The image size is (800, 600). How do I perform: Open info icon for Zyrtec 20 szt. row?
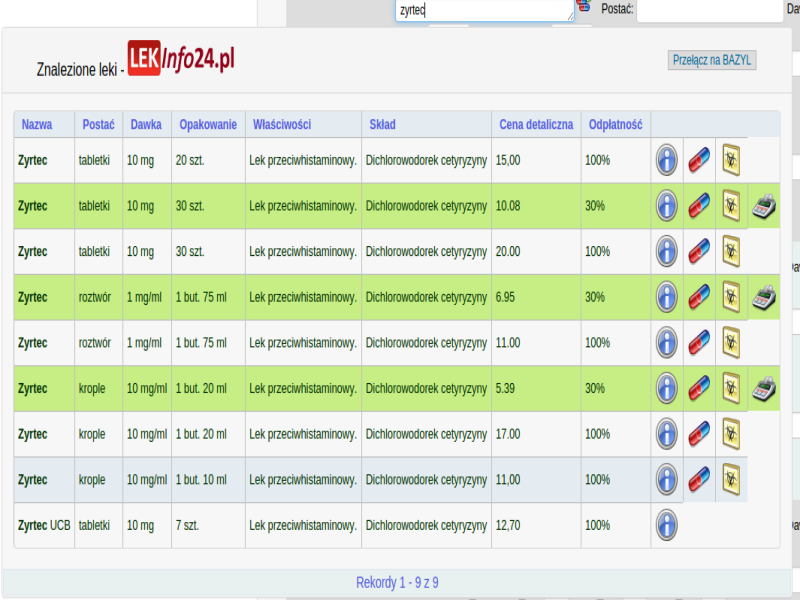[x=666, y=160]
